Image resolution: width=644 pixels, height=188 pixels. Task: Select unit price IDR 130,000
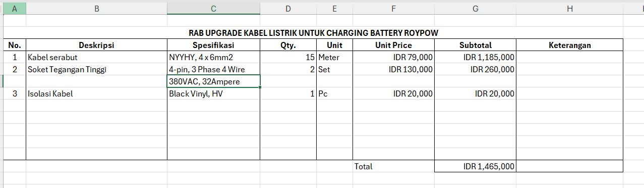pyautogui.click(x=393, y=69)
